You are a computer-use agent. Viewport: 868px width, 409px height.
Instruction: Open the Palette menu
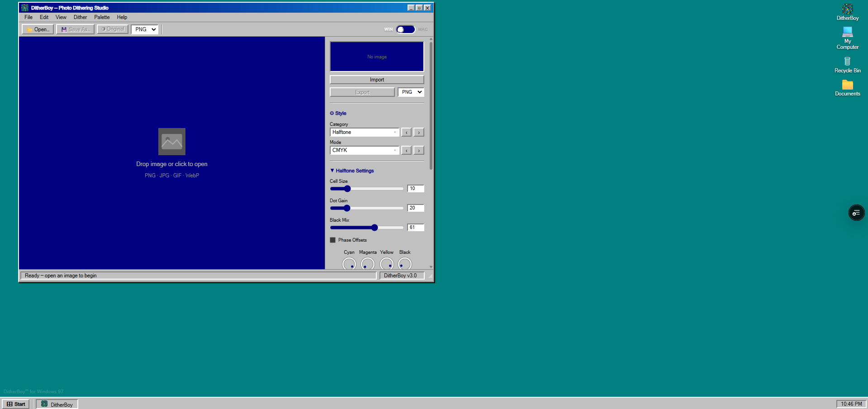pyautogui.click(x=102, y=17)
